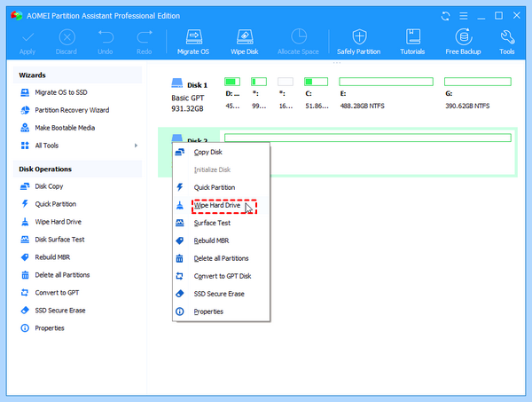Screen dimensions: 532x402
Task: Click the Basic GPT label under Disk 1
Action: coord(188,98)
